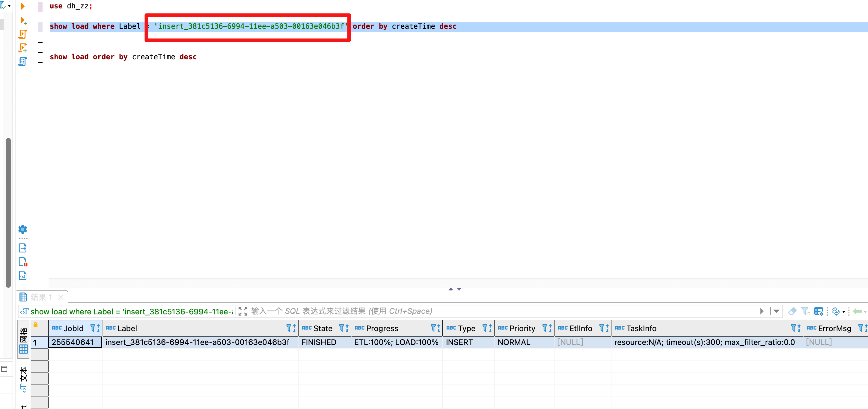The width and height of the screenshot is (868, 409).
Task: Execute the SQL statement with the orange arrow
Action: (22, 6)
